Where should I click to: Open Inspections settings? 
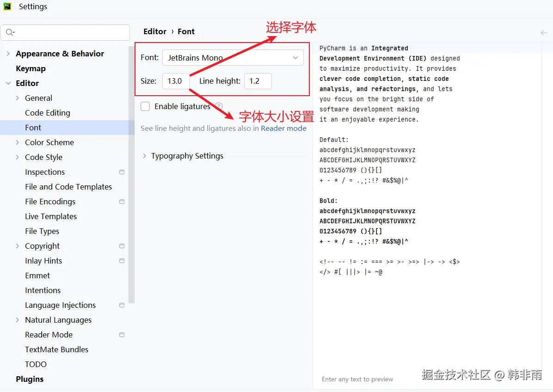coord(45,172)
